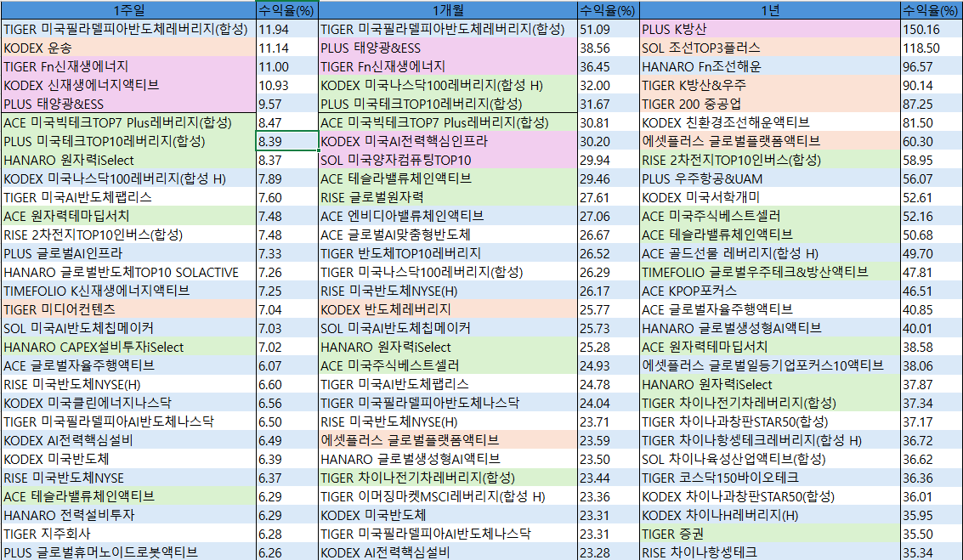Select the return value 60.30
This screenshot has width=963, height=560.
[932, 141]
